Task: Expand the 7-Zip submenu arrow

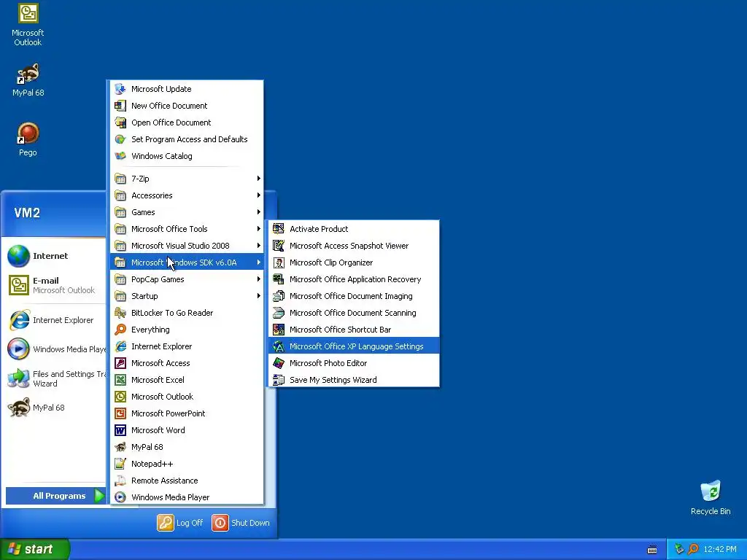Action: coord(259,179)
